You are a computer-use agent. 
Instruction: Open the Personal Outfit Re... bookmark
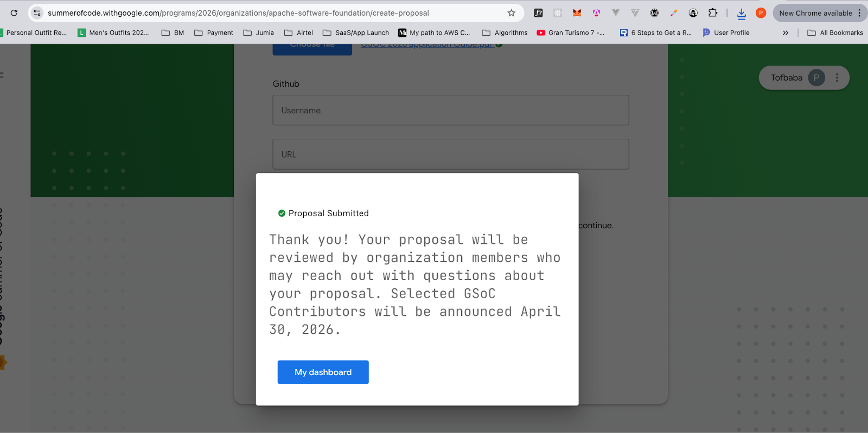[x=34, y=33]
